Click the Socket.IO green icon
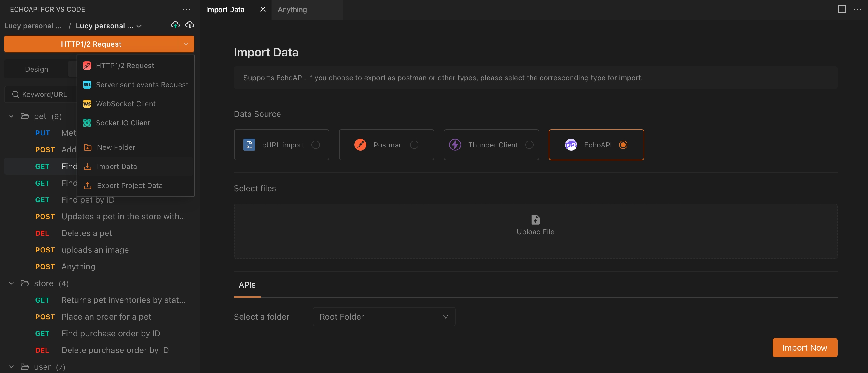This screenshot has height=373, width=868. click(x=87, y=123)
